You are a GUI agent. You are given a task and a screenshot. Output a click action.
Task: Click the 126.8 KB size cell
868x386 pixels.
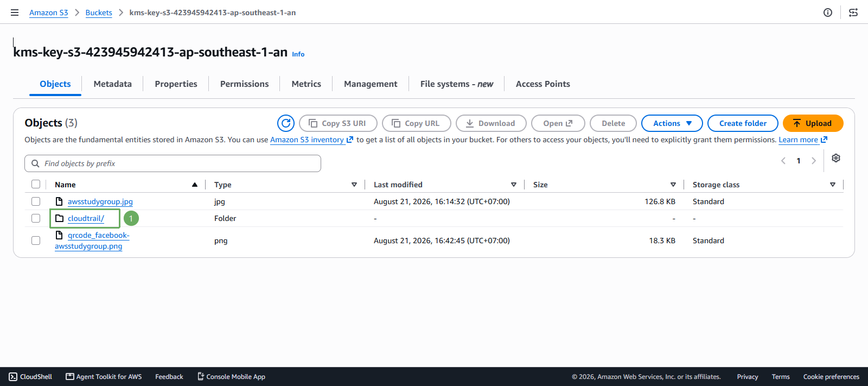[x=660, y=201]
